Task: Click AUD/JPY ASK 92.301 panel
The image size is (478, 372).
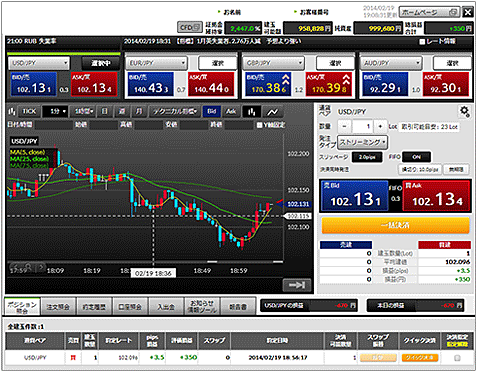Action: pos(446,84)
